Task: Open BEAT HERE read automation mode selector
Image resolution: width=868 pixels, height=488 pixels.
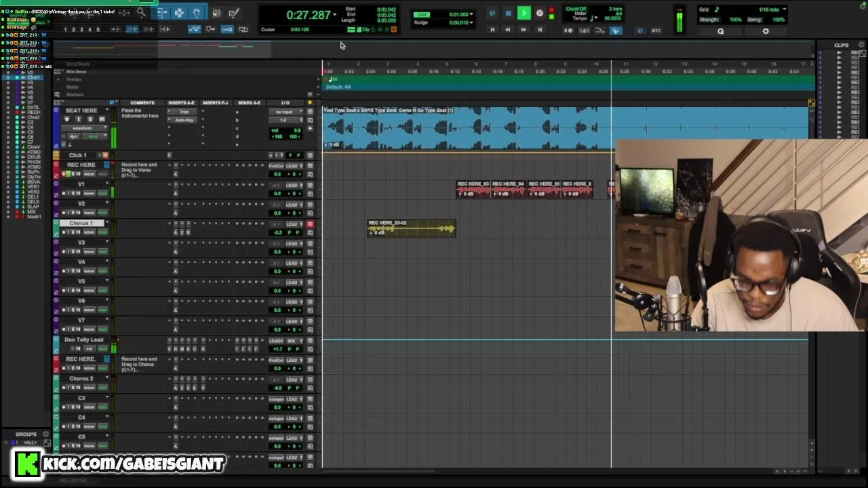Action: [x=94, y=136]
